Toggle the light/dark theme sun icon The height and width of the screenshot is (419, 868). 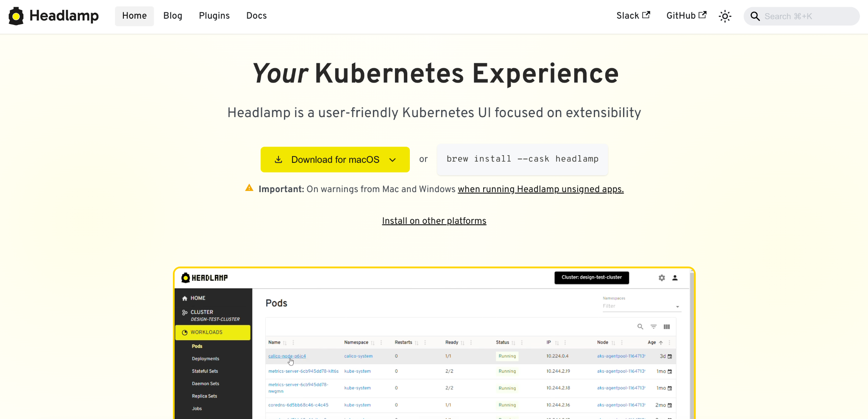(x=725, y=16)
